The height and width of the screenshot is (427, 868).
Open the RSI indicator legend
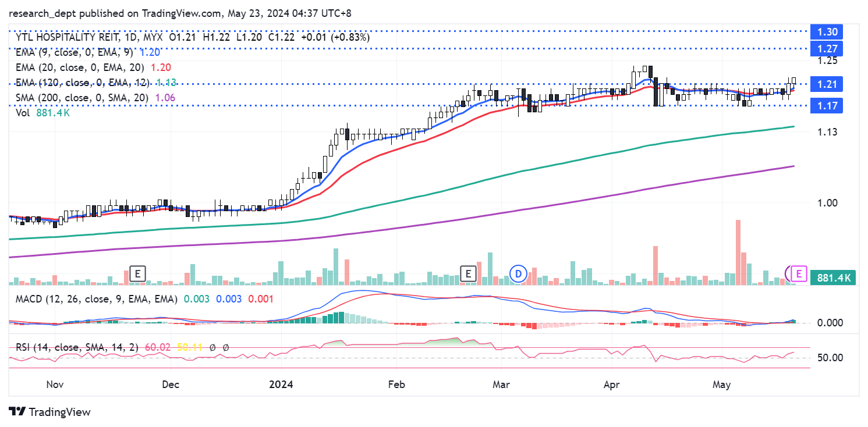[74, 347]
